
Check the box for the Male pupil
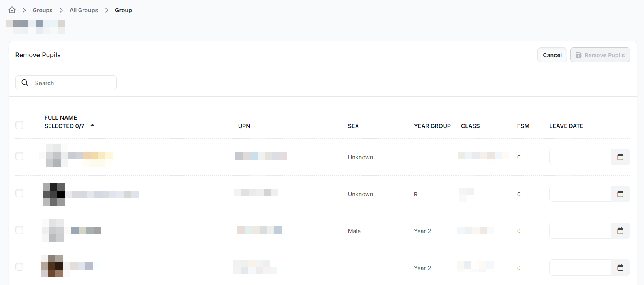tap(19, 230)
